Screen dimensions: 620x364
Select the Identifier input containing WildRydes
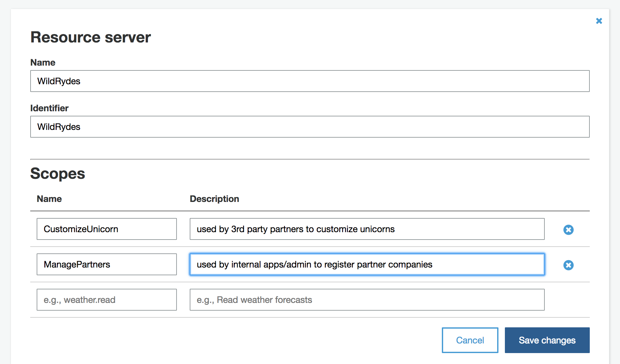click(310, 127)
